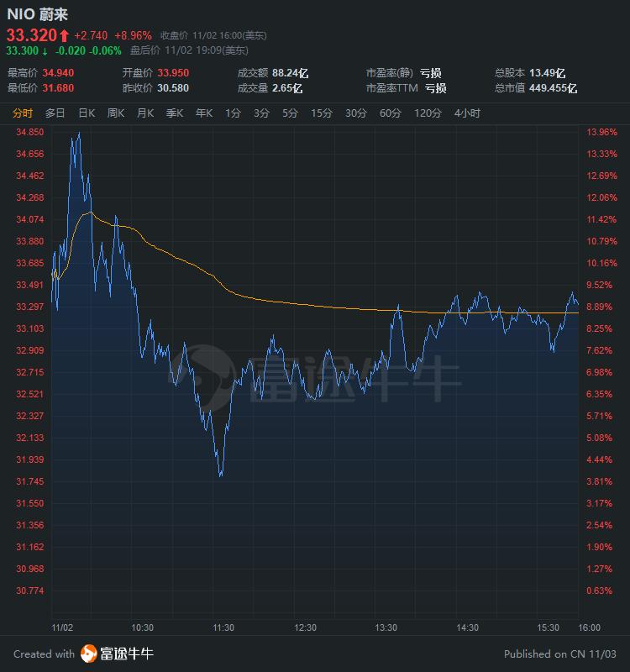The width and height of the screenshot is (630, 672).
Task: Click the 30.774 price axis label
Action: 30,591
